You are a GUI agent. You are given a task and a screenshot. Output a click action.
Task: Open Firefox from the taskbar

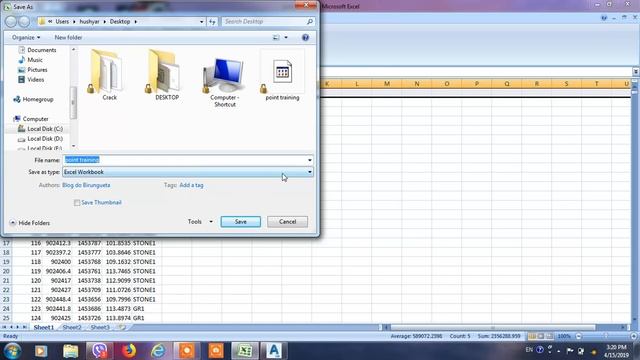tap(129, 351)
